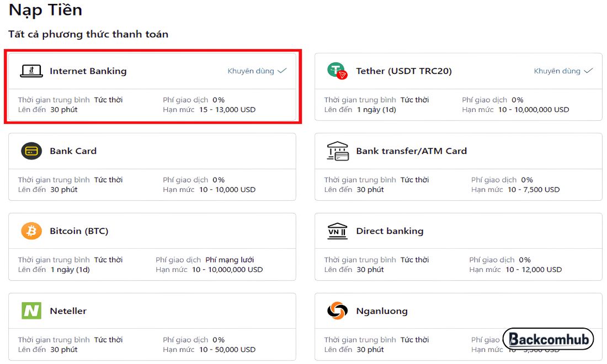This screenshot has height=364, width=607.
Task: Click the Tether USDT coin icon
Action: tap(337, 71)
